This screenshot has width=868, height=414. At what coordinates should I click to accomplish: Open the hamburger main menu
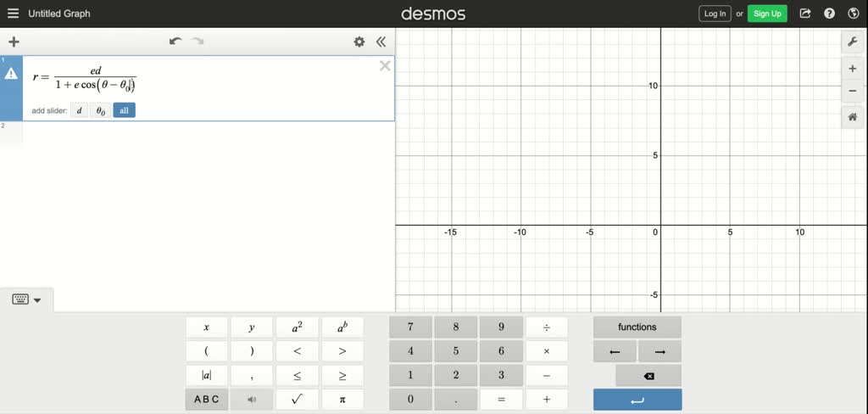click(13, 14)
